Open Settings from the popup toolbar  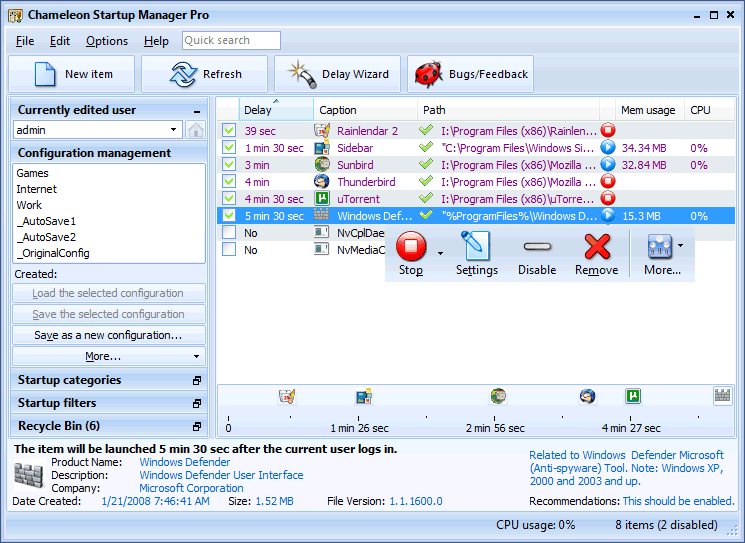[x=477, y=254]
